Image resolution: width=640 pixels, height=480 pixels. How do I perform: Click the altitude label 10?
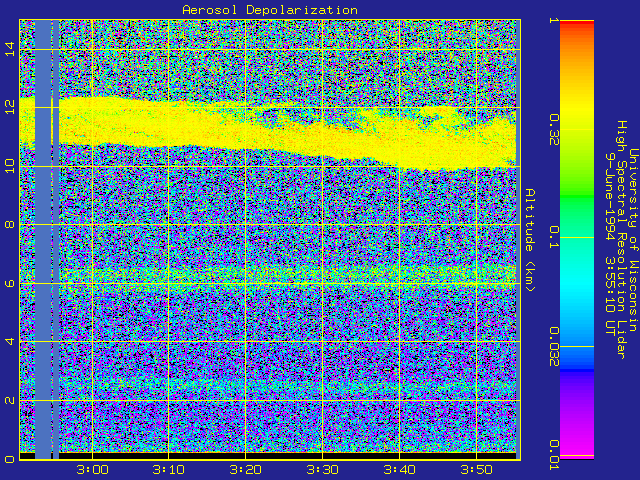click(x=10, y=166)
